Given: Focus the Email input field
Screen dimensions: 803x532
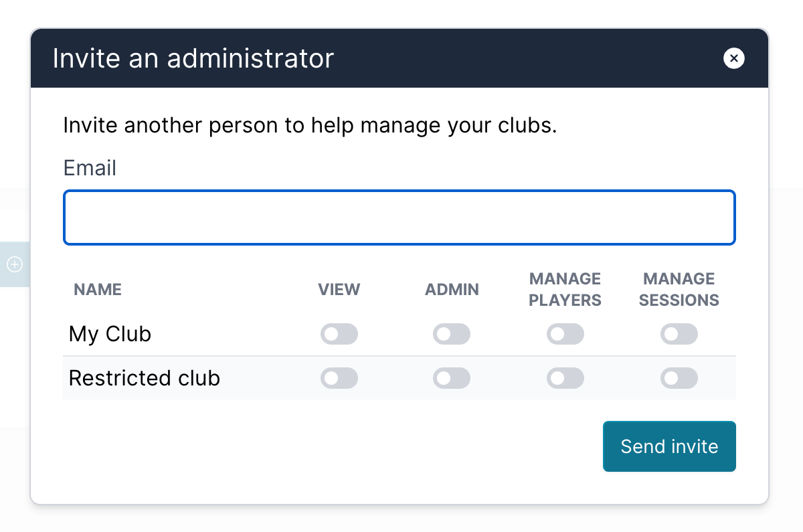Looking at the screenshot, I should pos(399,217).
